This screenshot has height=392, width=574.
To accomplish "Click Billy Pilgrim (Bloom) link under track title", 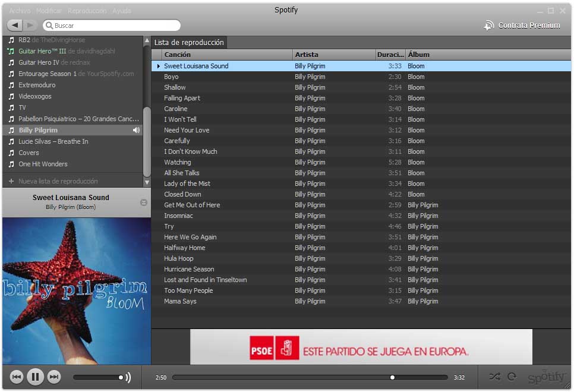I will coord(71,207).
